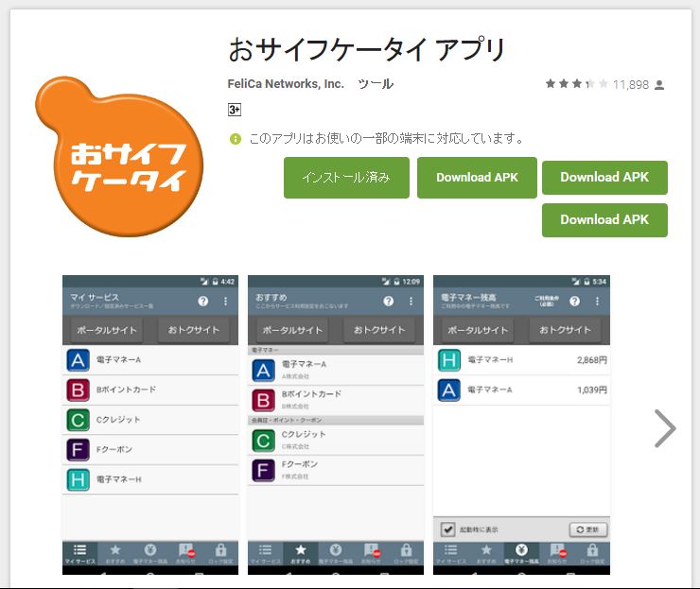This screenshot has height=589, width=700.
Task: Click blue A icon in second screenshot
Action: click(263, 371)
